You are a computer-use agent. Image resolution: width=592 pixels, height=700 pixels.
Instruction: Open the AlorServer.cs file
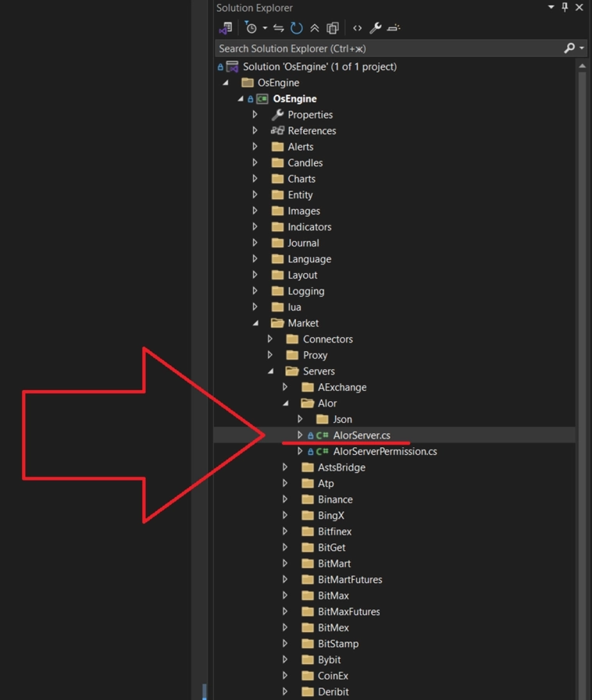pos(362,435)
